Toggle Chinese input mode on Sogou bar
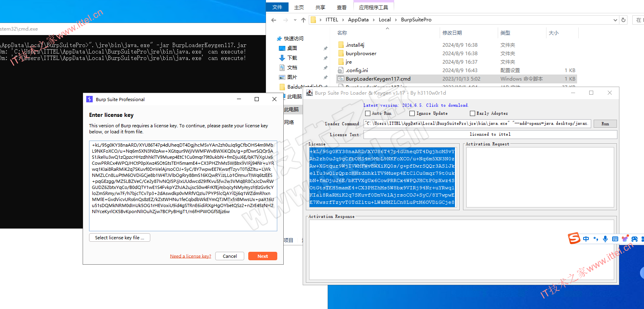 click(586, 239)
